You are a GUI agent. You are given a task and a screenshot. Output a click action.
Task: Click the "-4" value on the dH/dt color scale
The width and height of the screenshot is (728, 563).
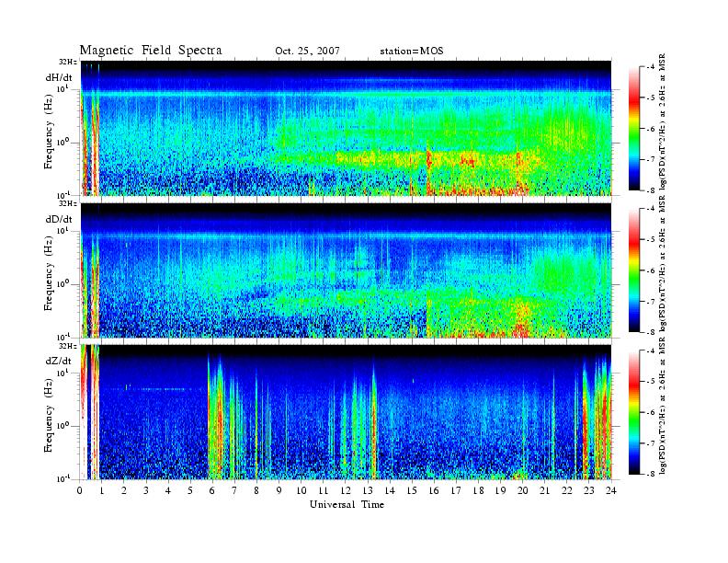pyautogui.click(x=651, y=67)
